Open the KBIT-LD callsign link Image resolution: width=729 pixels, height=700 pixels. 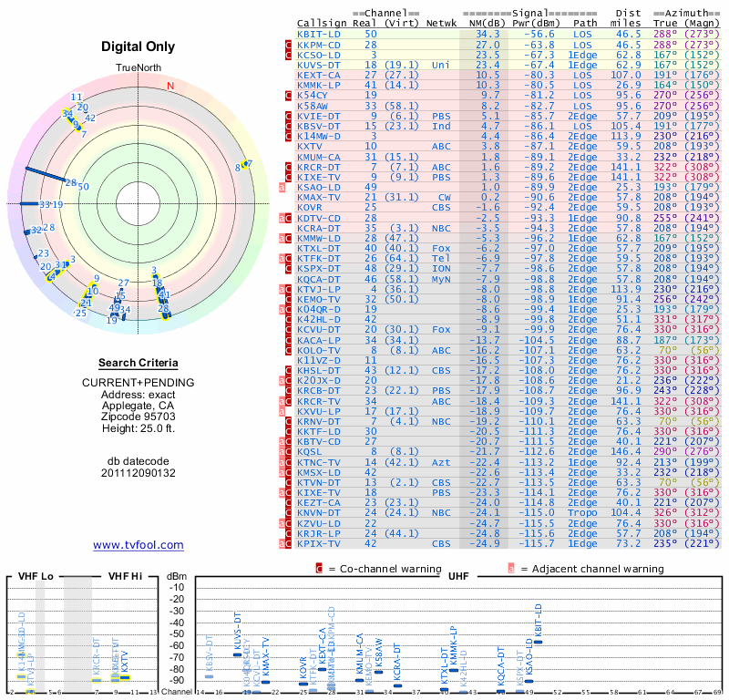coord(318,34)
